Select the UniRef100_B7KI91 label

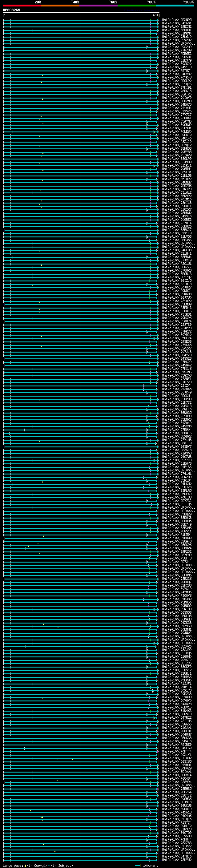tap(177, 88)
